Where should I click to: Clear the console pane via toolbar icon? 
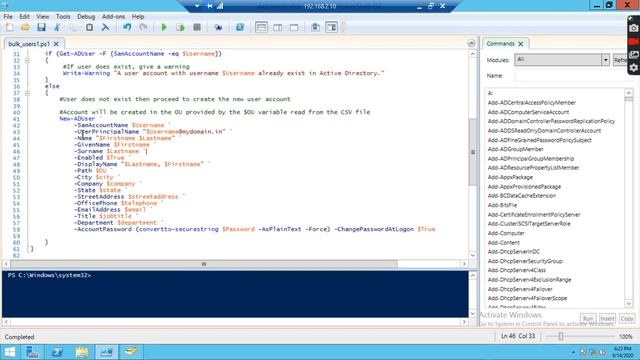[105, 27]
